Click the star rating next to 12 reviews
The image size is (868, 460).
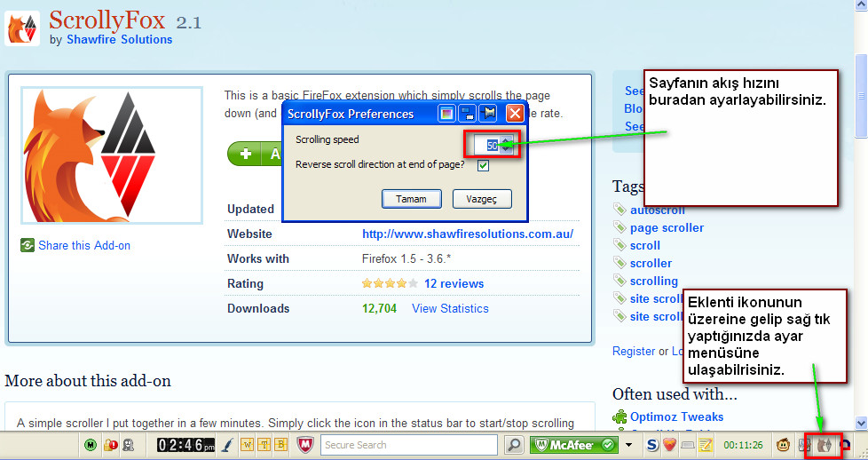(x=390, y=283)
